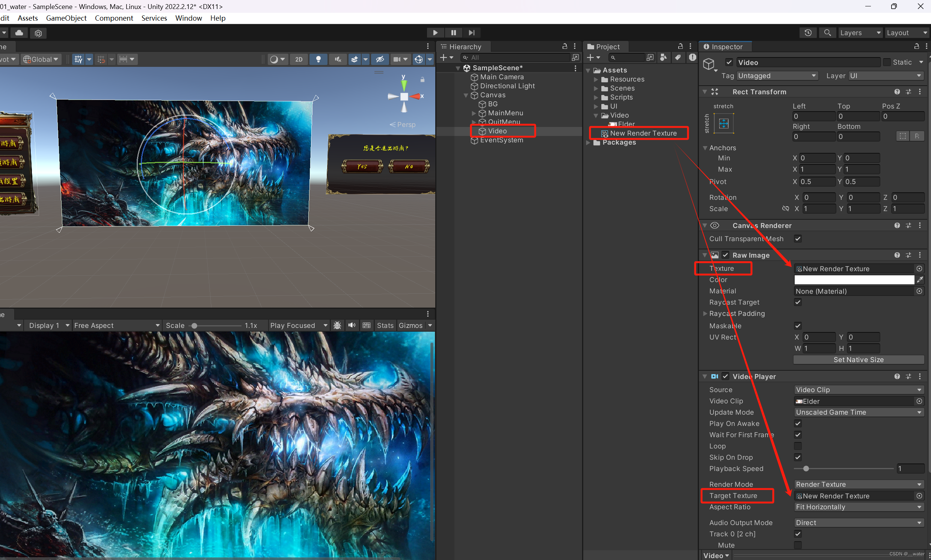Open the Assets menu
This screenshot has width=931, height=560.
27,18
